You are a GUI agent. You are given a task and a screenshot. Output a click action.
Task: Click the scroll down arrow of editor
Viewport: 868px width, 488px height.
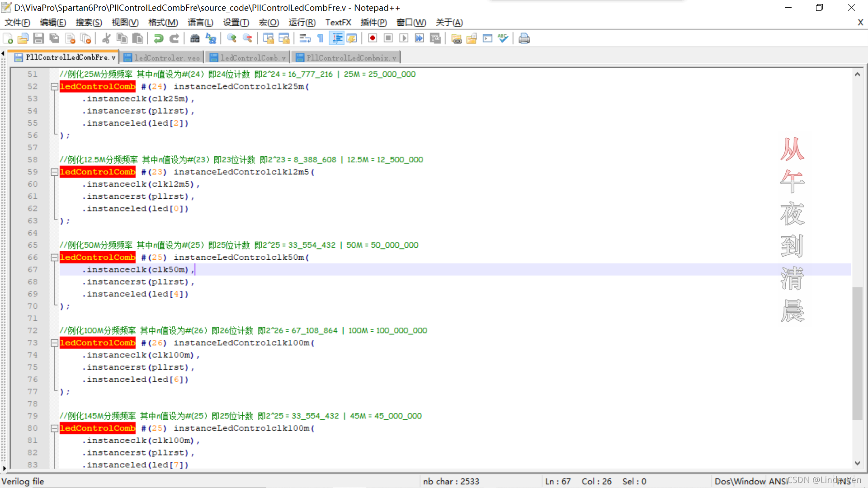point(857,463)
